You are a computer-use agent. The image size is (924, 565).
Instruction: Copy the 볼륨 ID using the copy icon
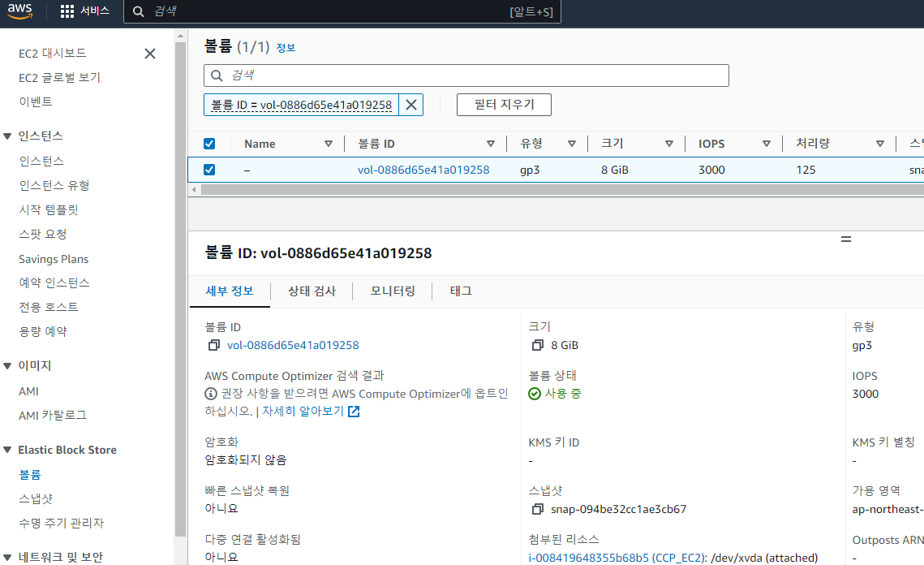[x=214, y=345]
